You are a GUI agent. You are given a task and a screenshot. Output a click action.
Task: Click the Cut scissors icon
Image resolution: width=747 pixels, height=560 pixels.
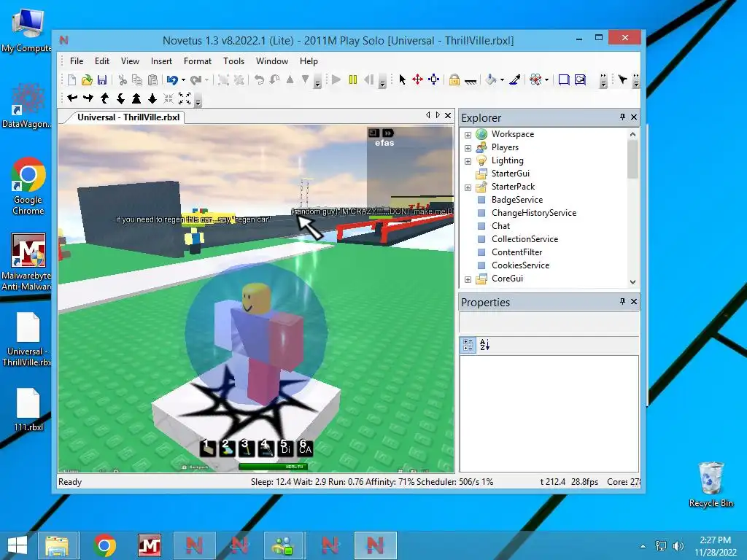tap(123, 80)
